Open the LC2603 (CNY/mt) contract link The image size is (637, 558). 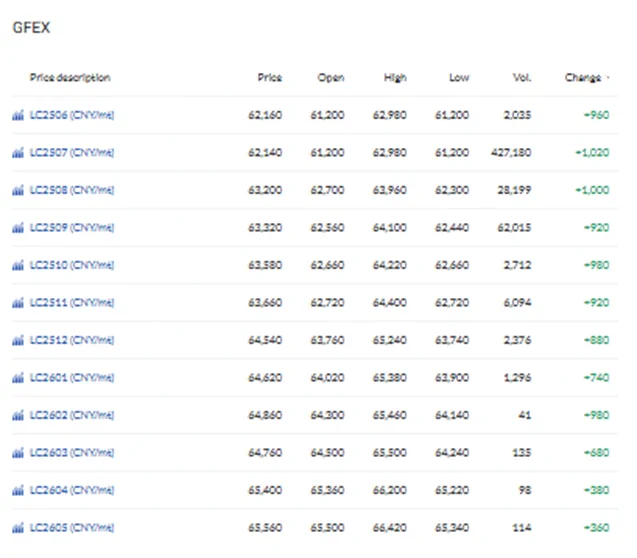(x=72, y=452)
